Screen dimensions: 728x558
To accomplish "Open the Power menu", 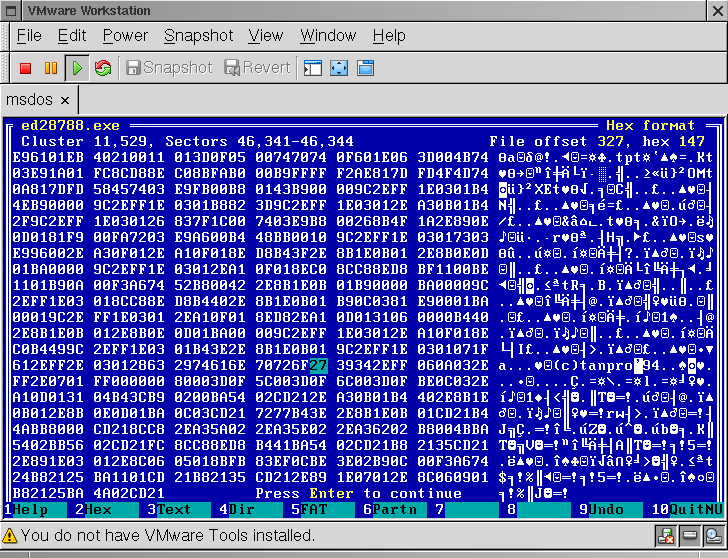I will click(x=125, y=36).
